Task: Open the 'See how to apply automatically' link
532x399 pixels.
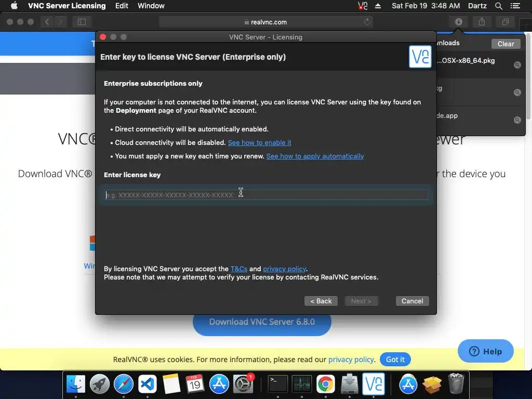Action: 315,156
